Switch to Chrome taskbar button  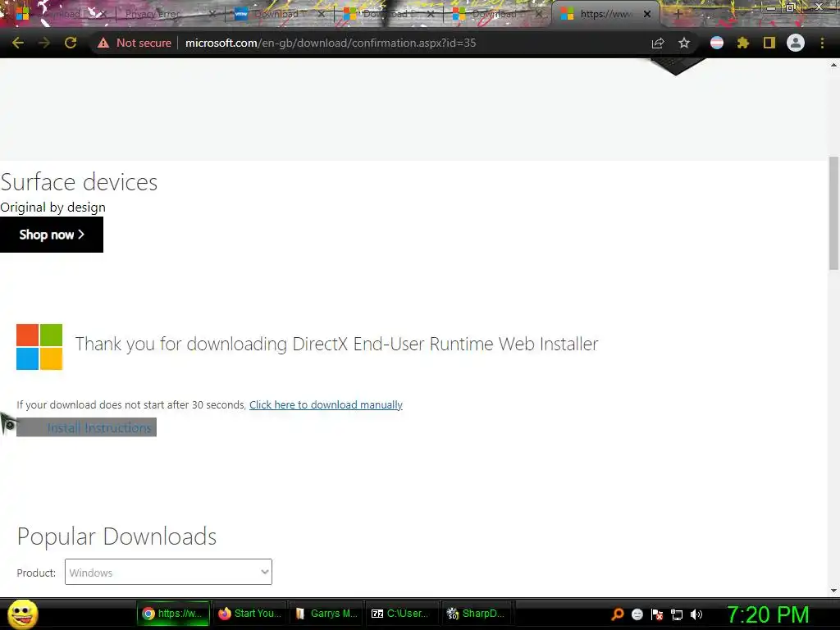(172, 614)
